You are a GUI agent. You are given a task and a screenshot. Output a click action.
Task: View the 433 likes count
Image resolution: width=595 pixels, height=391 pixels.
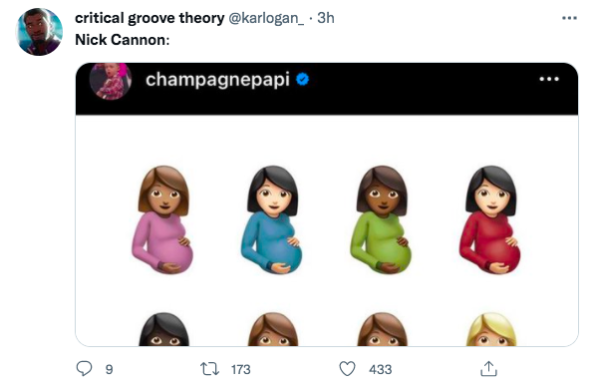click(x=380, y=369)
